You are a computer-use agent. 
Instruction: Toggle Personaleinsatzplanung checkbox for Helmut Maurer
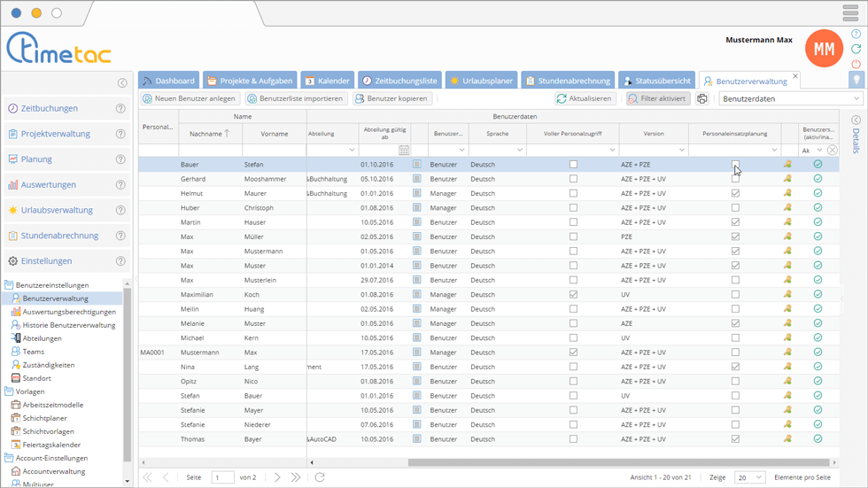point(735,193)
